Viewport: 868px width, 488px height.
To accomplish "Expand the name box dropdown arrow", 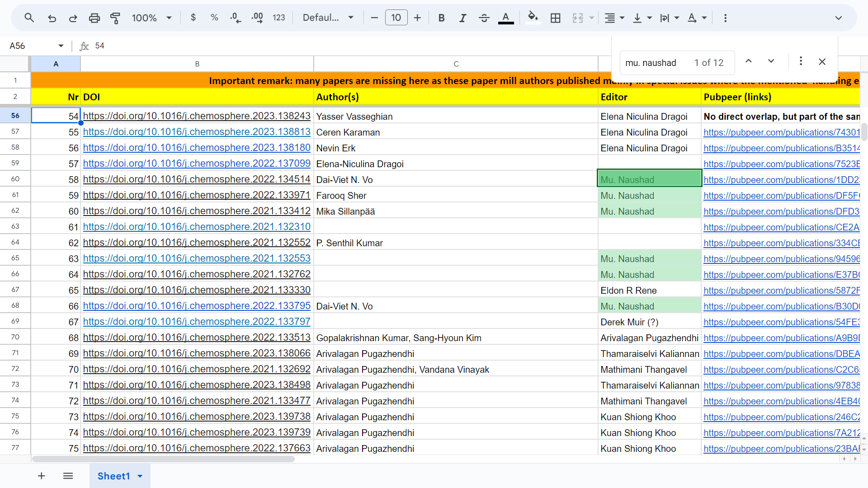I will point(61,46).
